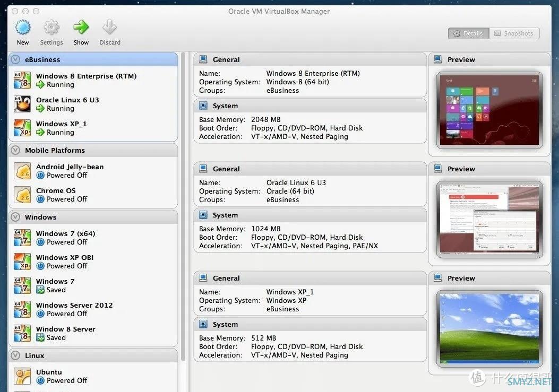Select the Ubuntu VM icon
Image resolution: width=559 pixels, height=392 pixels.
click(x=22, y=376)
